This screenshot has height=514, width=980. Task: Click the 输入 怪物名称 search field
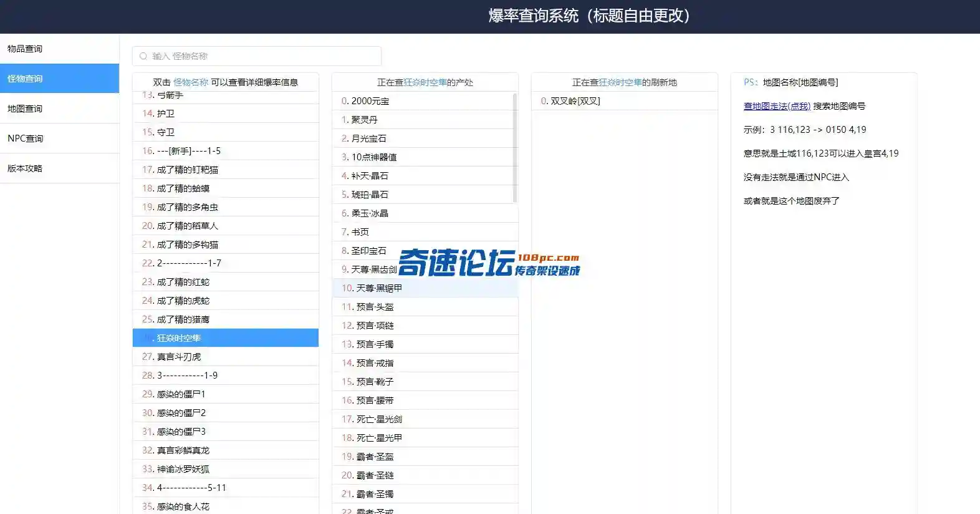pos(257,56)
